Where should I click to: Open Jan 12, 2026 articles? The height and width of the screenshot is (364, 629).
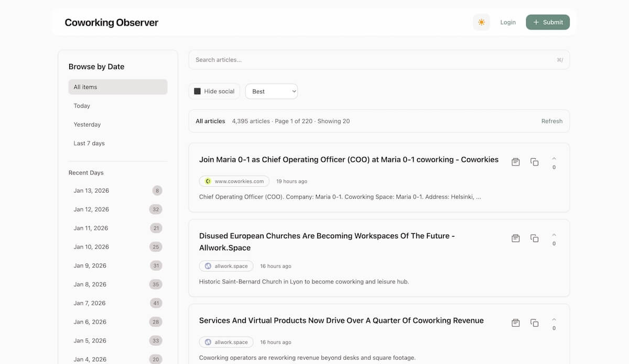pyautogui.click(x=118, y=209)
